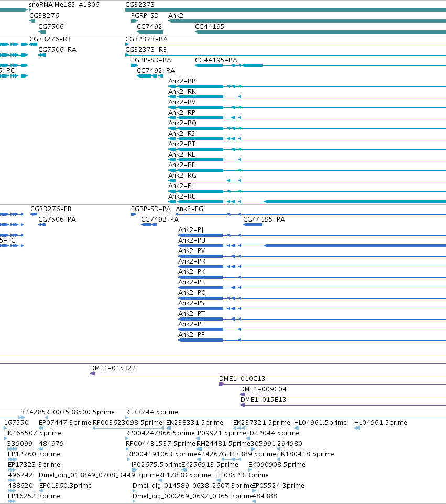Select the 'RE17838.5prime' EST label
Viewport: 446px width, 504px height.
click(184, 475)
